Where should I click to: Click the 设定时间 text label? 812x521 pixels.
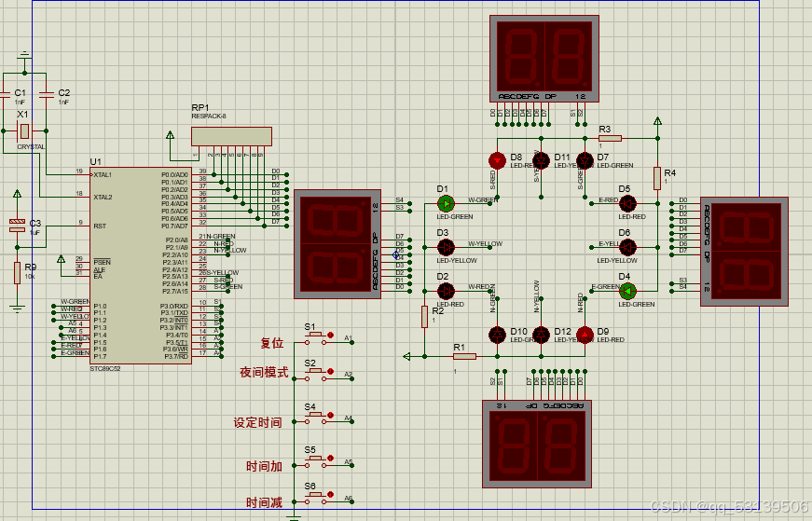click(258, 422)
